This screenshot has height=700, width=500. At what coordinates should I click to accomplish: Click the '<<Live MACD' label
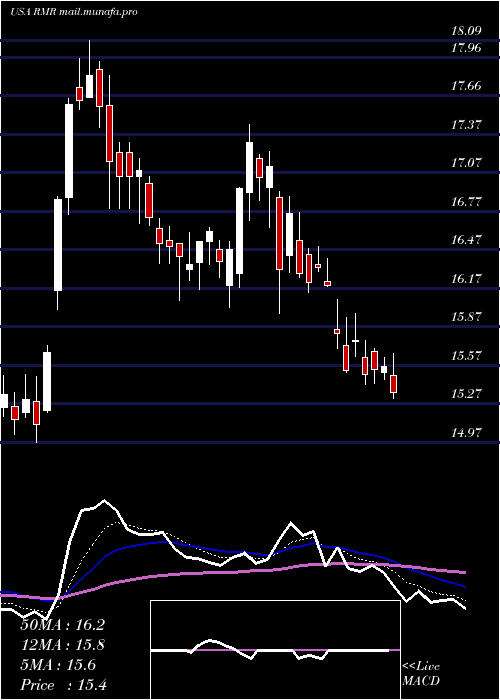(x=421, y=674)
